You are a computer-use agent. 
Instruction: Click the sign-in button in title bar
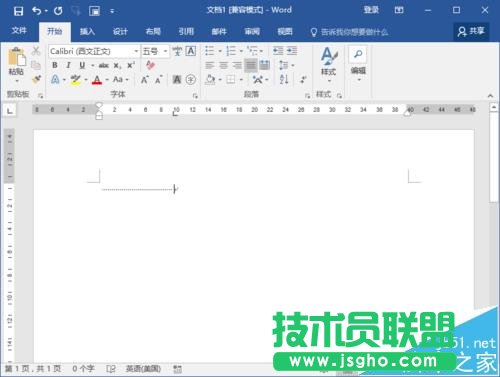pos(371,10)
